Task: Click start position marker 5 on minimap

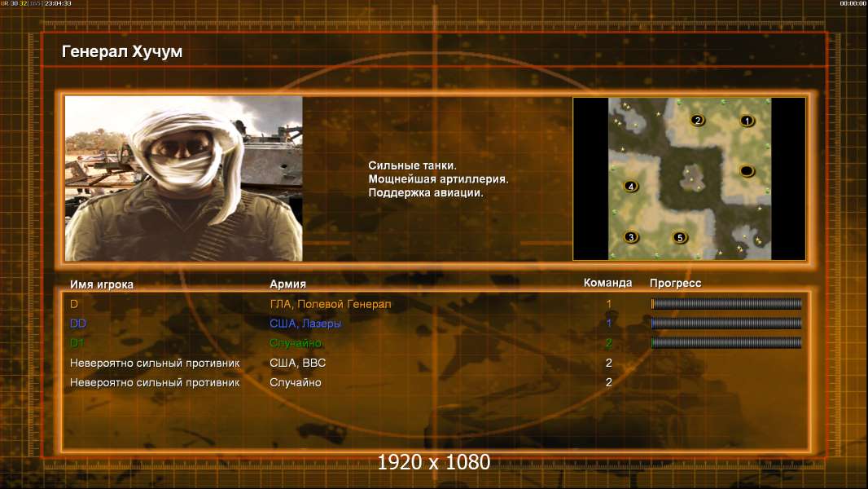Action: click(680, 238)
